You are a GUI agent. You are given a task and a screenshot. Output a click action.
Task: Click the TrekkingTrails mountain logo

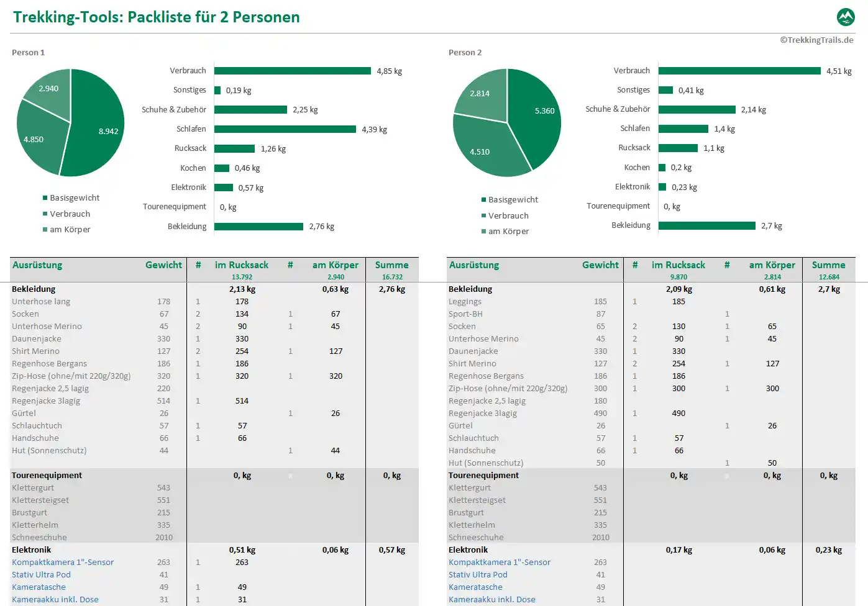pyautogui.click(x=846, y=17)
